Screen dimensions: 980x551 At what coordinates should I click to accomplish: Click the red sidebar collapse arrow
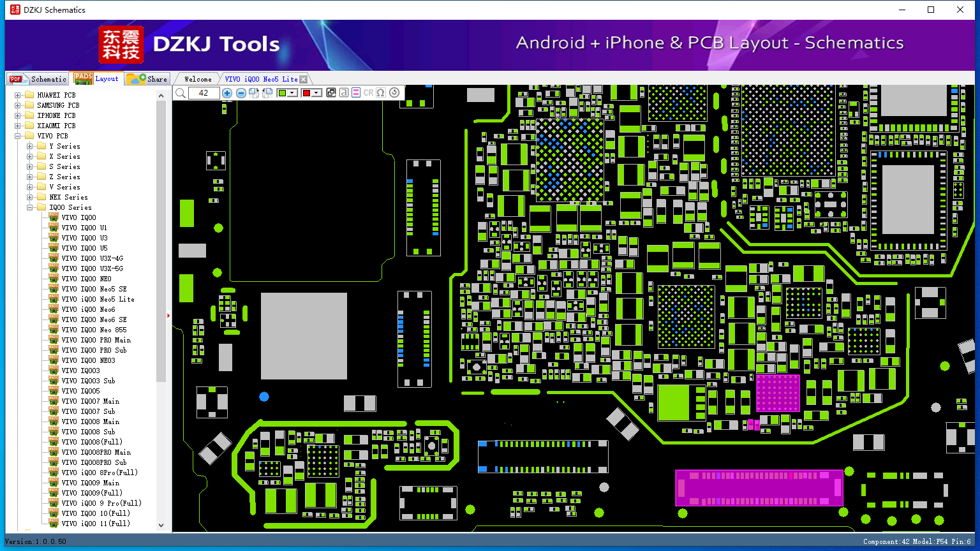tap(168, 315)
